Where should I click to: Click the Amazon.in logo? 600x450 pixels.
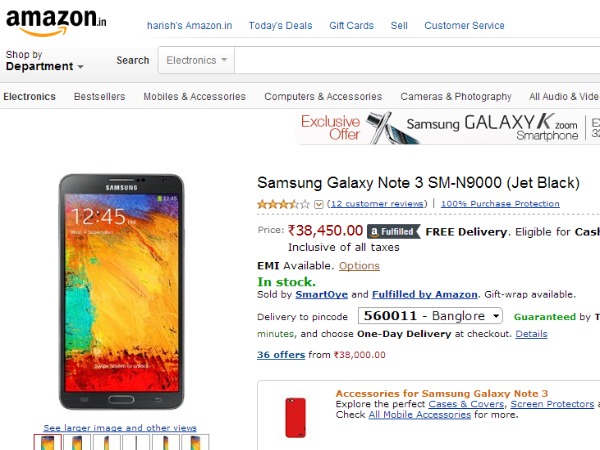coord(55,22)
